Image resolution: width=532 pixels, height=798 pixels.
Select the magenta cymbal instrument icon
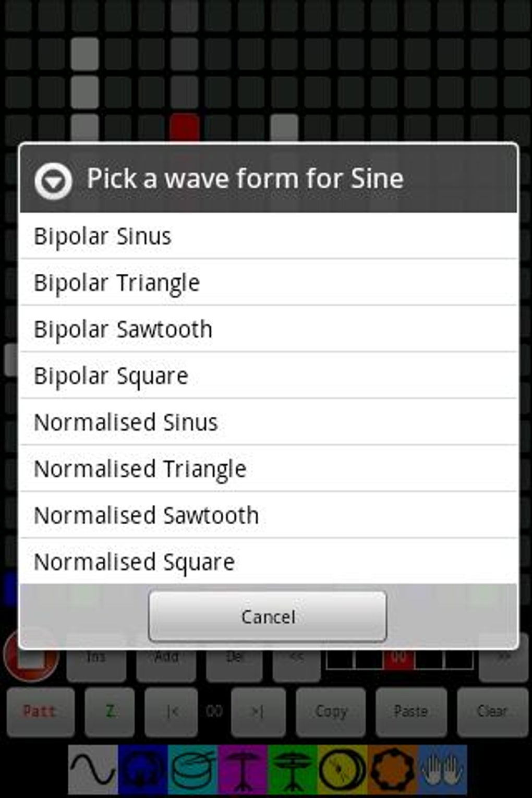(243, 770)
